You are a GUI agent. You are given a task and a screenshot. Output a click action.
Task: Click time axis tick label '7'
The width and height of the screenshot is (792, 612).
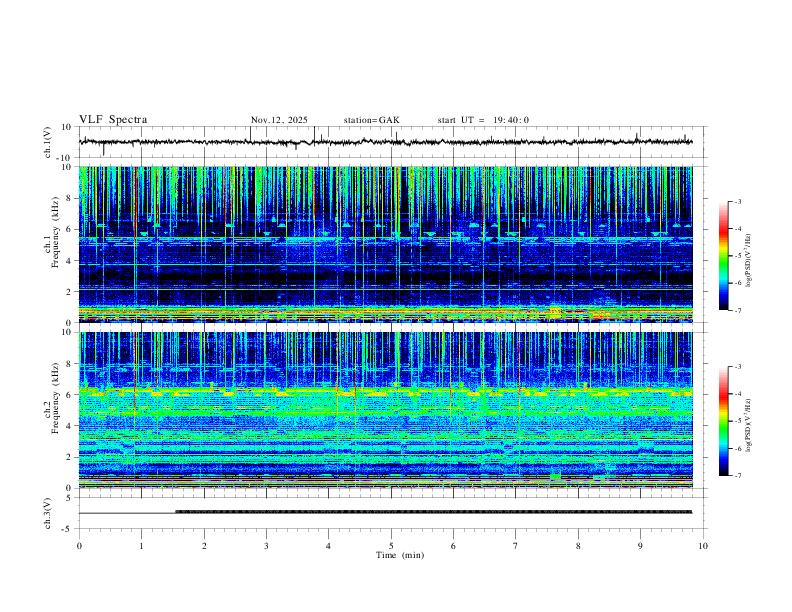click(516, 546)
